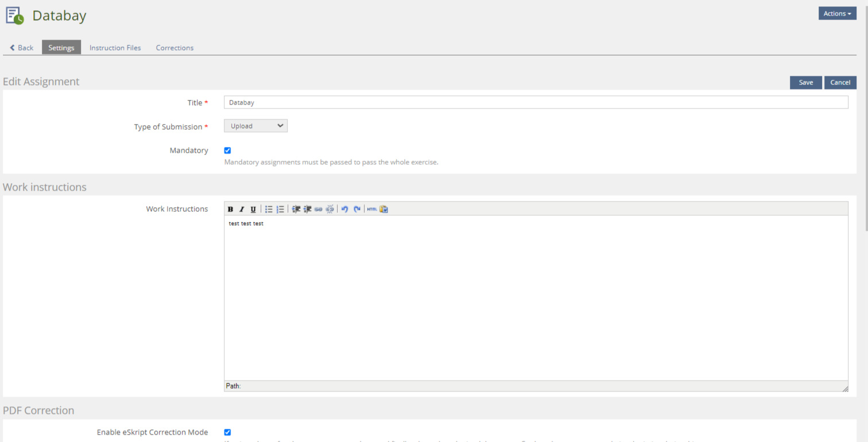Insert a bulleted unordered list

tap(269, 210)
